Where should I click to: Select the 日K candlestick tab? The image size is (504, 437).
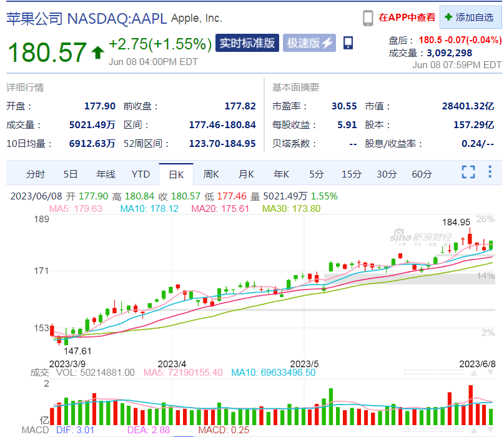click(176, 174)
